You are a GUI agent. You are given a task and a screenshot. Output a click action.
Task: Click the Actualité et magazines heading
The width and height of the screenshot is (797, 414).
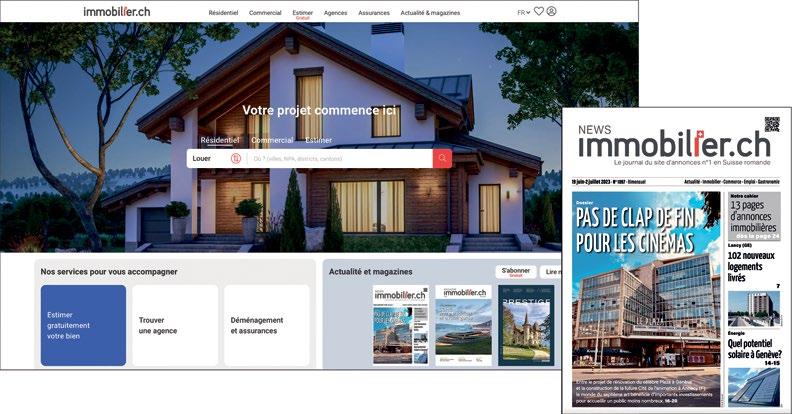[x=371, y=272]
